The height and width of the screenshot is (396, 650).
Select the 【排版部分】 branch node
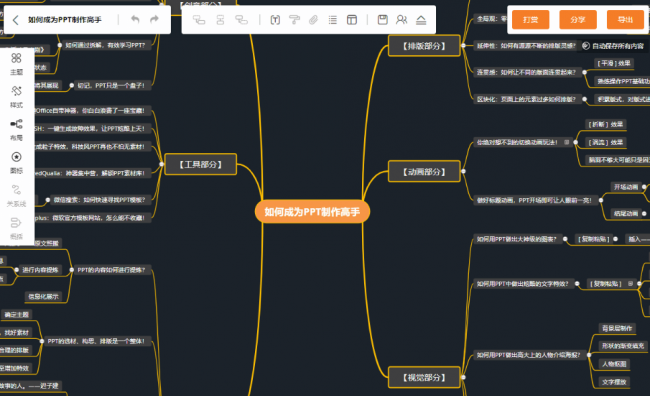pos(424,46)
